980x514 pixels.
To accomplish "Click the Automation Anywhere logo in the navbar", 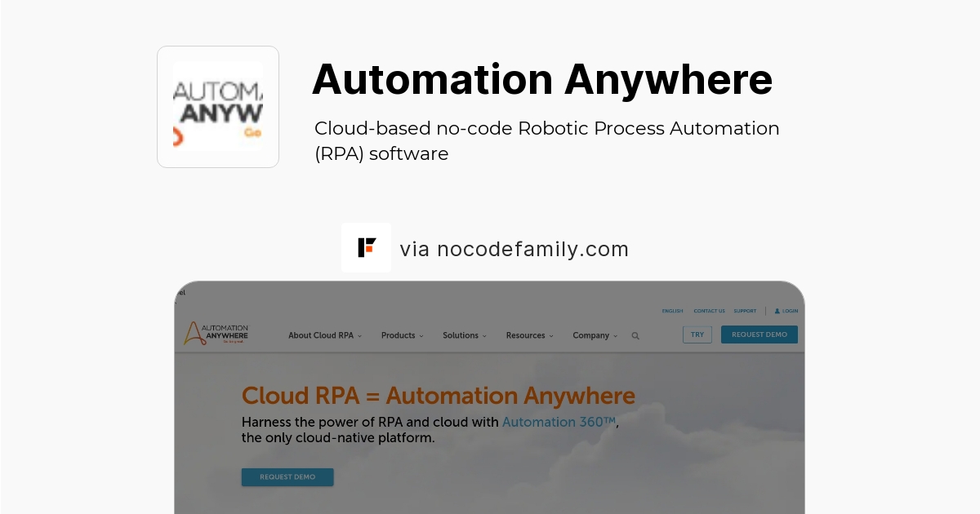I will click(216, 334).
